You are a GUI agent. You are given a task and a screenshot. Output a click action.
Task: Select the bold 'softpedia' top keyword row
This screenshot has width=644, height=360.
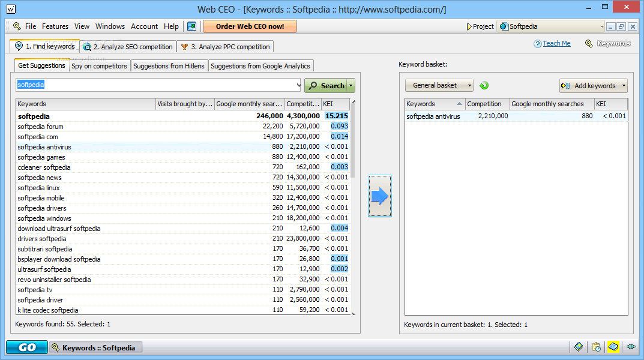point(183,116)
